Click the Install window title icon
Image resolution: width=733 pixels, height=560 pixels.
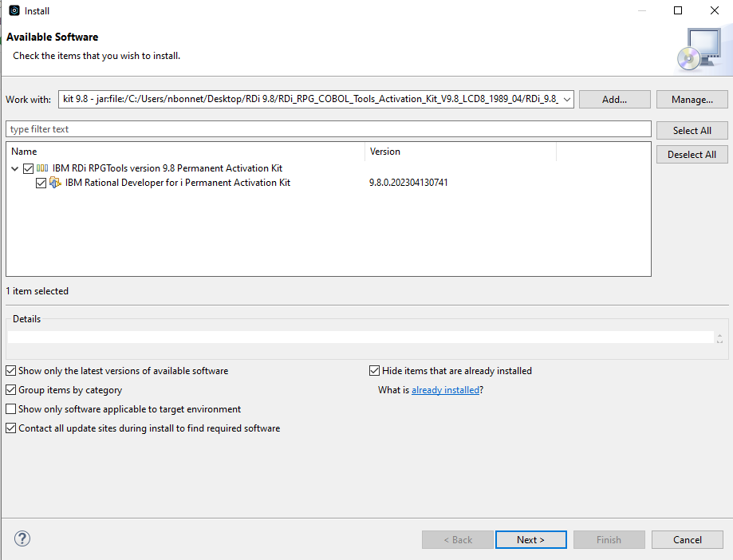(14, 10)
